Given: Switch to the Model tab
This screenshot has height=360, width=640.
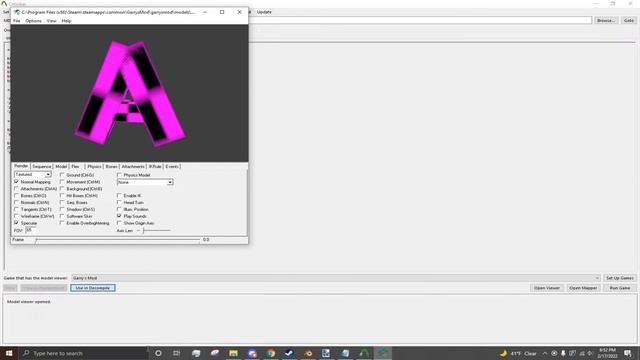Looking at the screenshot, I should tap(61, 167).
